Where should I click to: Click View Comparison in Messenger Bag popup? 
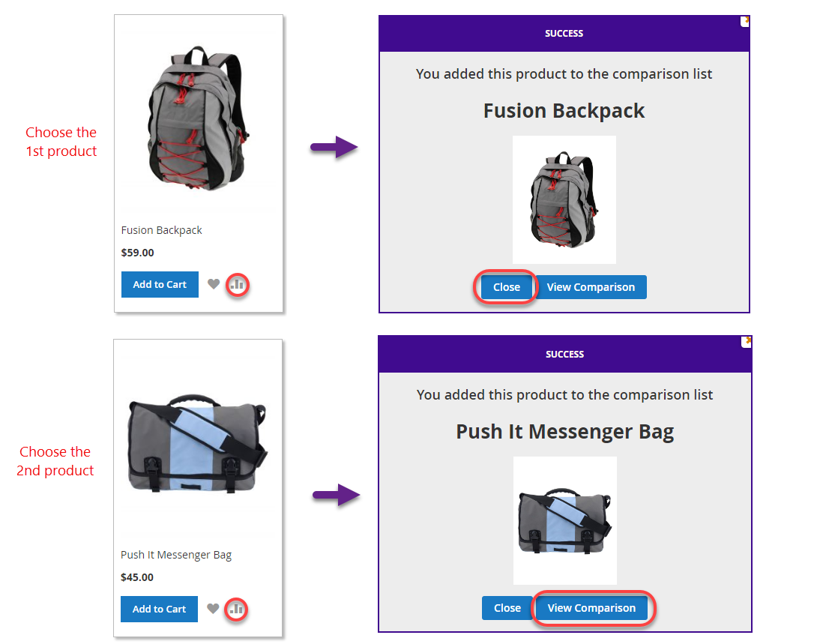click(591, 608)
